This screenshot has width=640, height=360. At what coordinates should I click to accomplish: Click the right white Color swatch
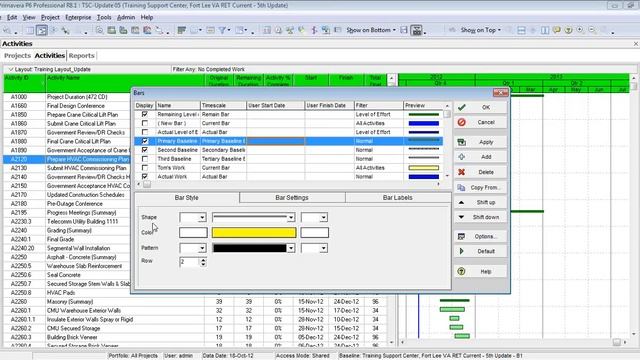pos(314,233)
